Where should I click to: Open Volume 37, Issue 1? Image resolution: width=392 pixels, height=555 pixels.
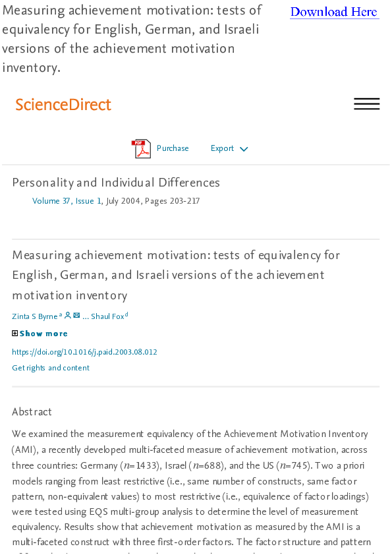point(67,200)
